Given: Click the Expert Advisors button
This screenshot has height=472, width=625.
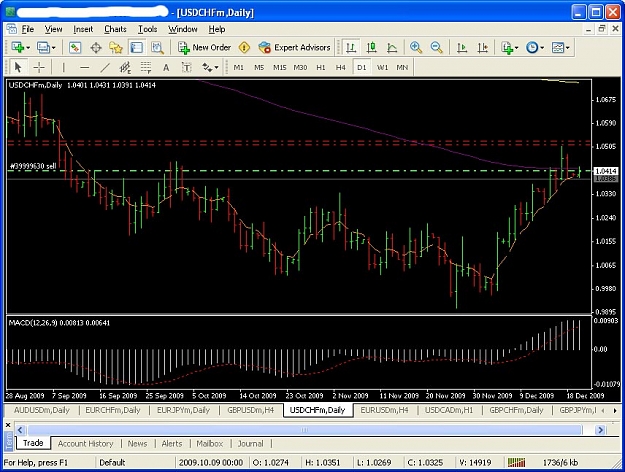Looking at the screenshot, I should coord(294,48).
